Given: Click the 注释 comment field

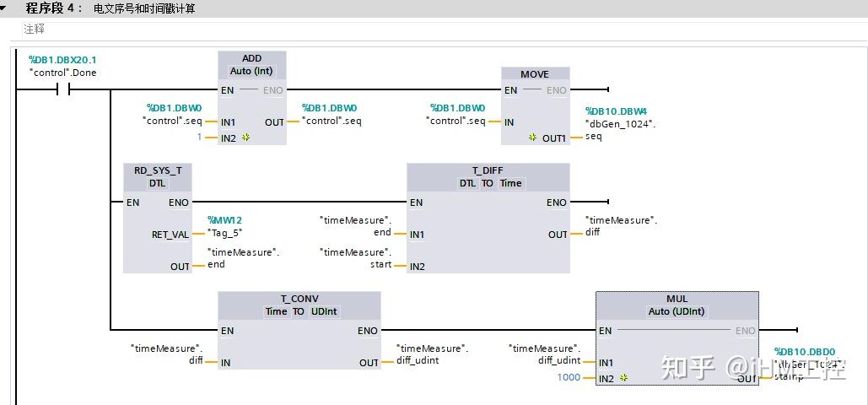Looking at the screenshot, I should coord(34,29).
